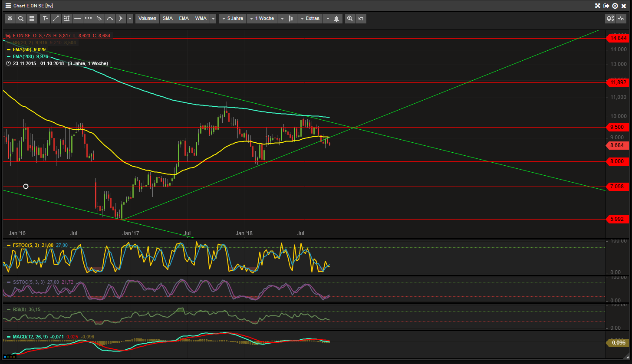This screenshot has width=632, height=364.
Task: Click the Volumen indicator button
Action: point(147,19)
